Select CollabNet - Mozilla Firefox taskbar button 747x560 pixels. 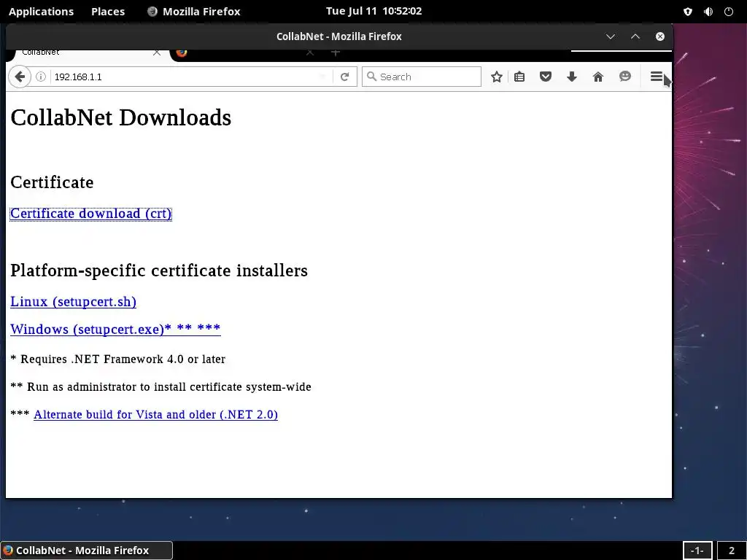[87, 551]
